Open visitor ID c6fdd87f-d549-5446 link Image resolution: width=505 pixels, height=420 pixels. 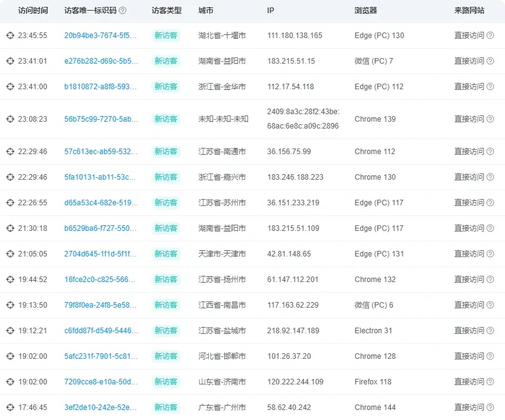pyautogui.click(x=100, y=331)
